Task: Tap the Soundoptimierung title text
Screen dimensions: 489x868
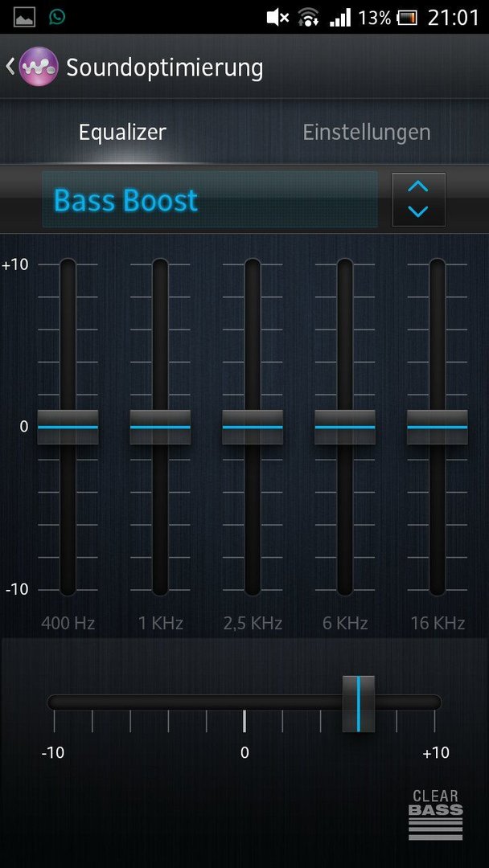Action: pos(165,68)
